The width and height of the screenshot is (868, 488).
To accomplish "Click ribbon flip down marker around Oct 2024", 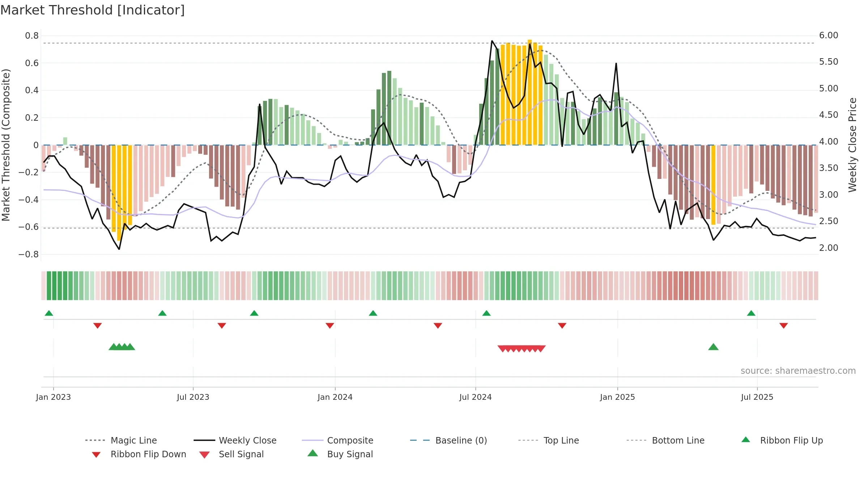I will pyautogui.click(x=562, y=326).
